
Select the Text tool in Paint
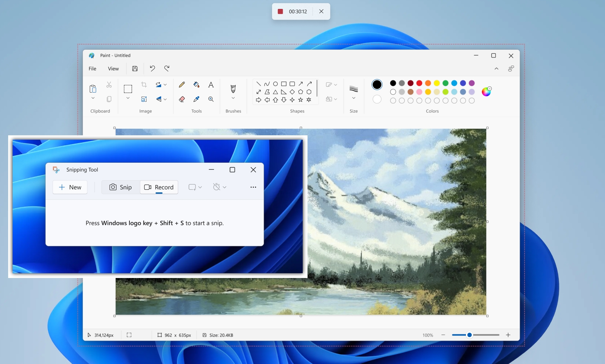(x=211, y=85)
